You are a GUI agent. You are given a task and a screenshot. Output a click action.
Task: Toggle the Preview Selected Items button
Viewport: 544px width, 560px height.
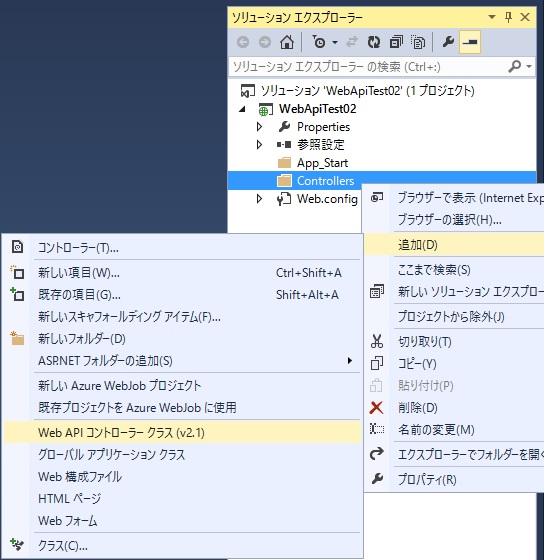tap(470, 42)
